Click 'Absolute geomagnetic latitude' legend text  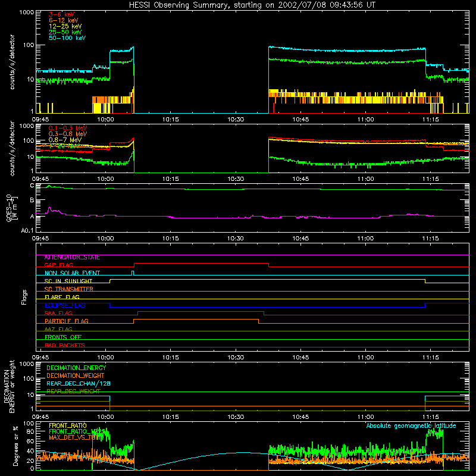411,425
